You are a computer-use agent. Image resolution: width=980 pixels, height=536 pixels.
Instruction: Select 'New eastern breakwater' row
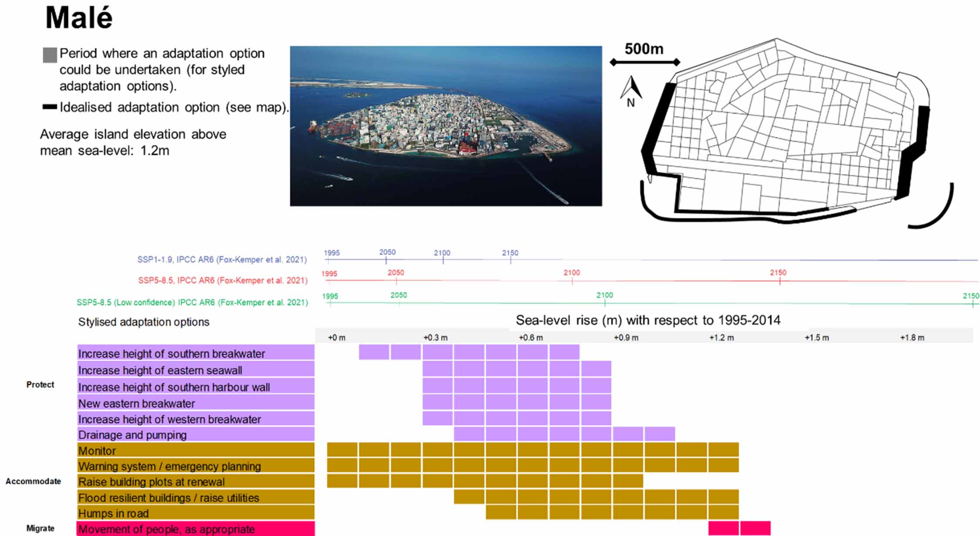[196, 402]
